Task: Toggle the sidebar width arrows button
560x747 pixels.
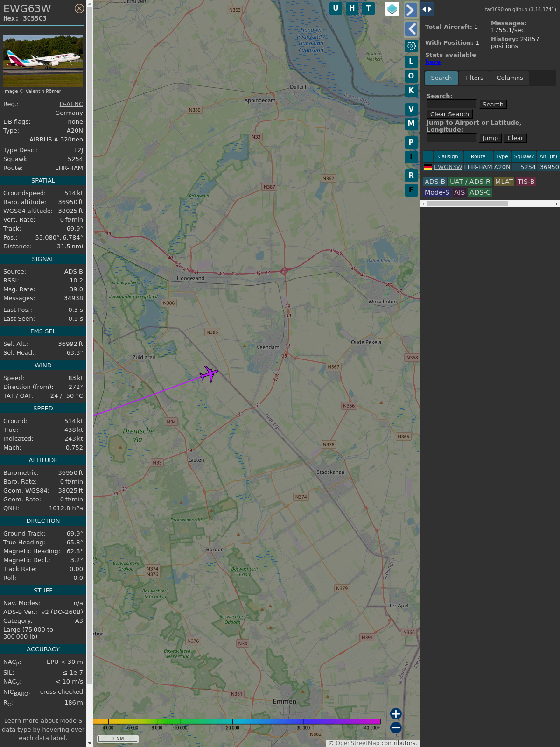Action: 427,9
